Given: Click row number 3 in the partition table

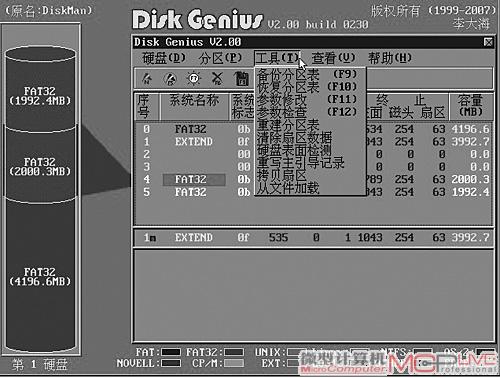Looking at the screenshot, I should (x=146, y=167).
